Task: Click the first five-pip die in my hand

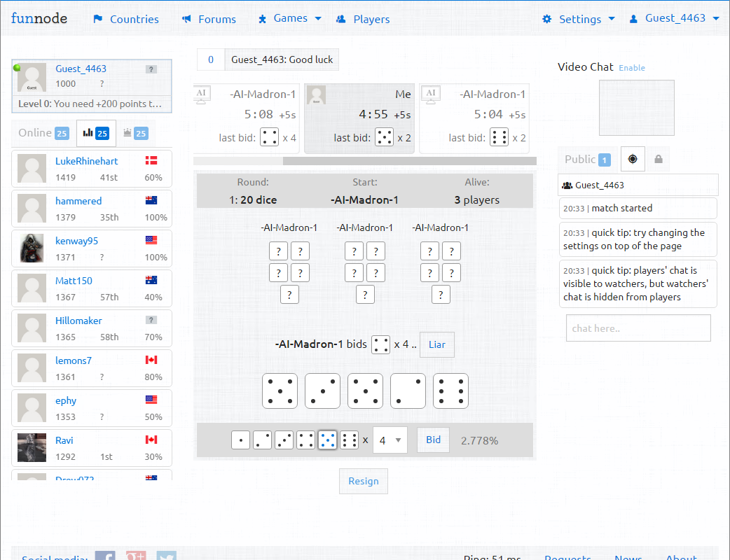Action: click(x=280, y=391)
